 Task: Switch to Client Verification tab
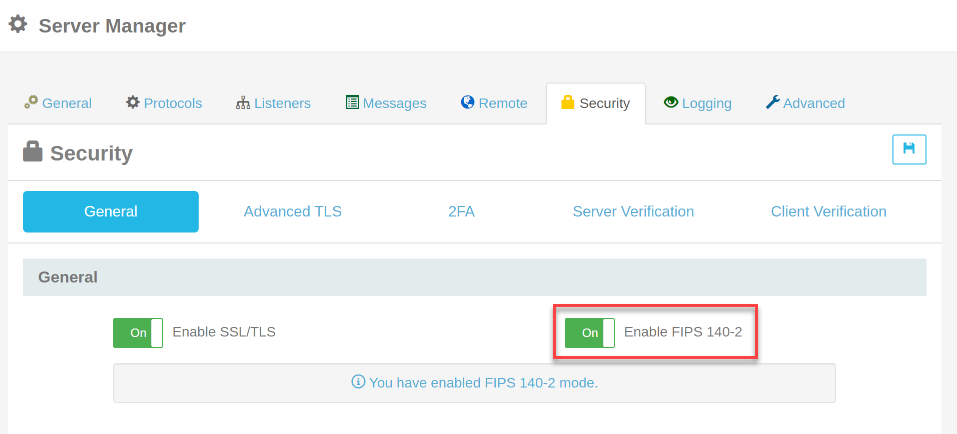[828, 211]
